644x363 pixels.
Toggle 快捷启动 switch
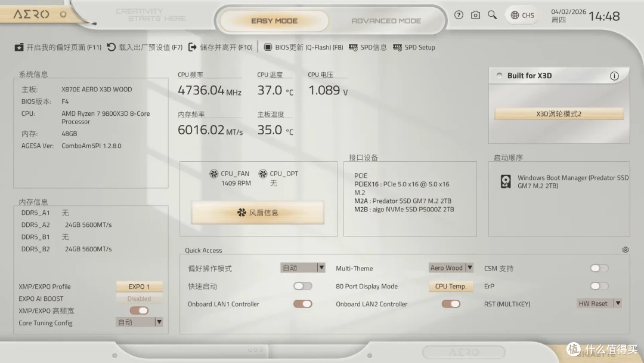pyautogui.click(x=303, y=286)
